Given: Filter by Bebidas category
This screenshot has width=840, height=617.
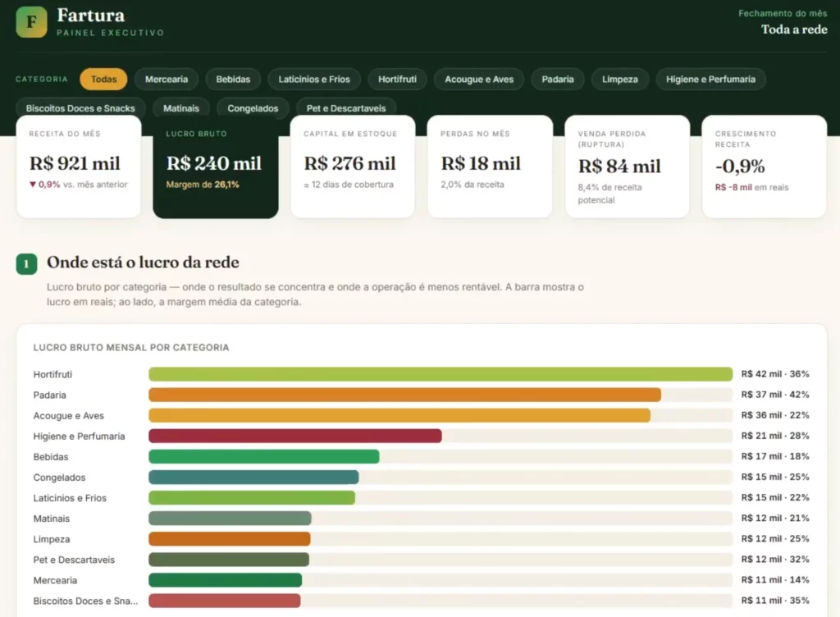Looking at the screenshot, I should pyautogui.click(x=233, y=80).
